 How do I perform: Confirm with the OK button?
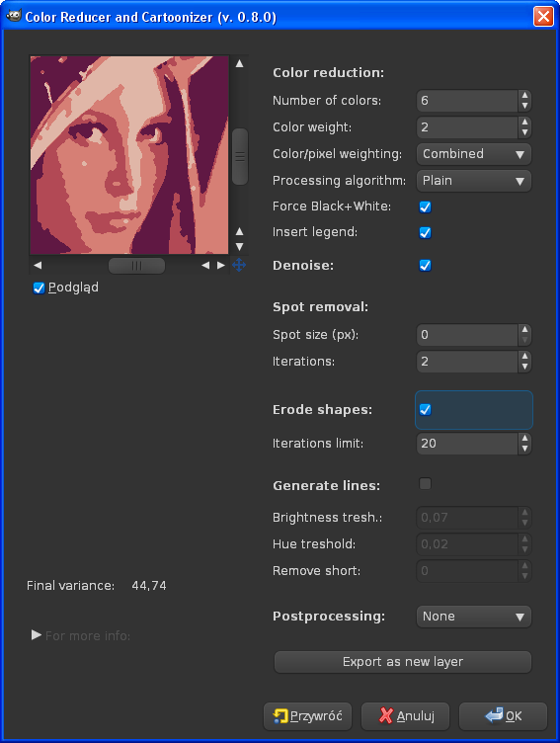pos(503,716)
